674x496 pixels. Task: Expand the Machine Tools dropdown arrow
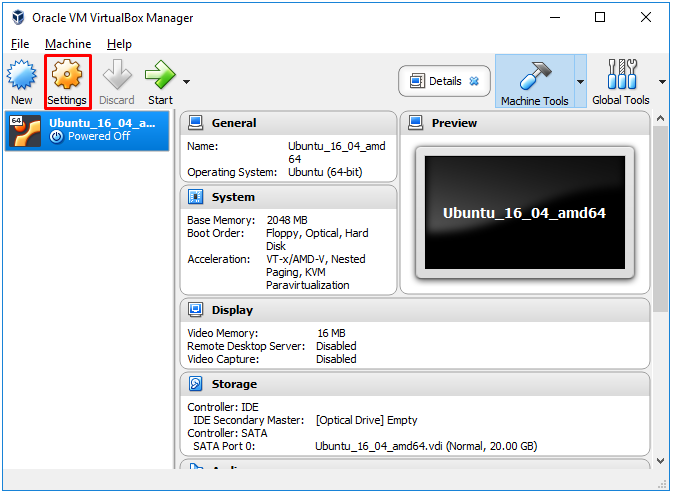coord(580,82)
